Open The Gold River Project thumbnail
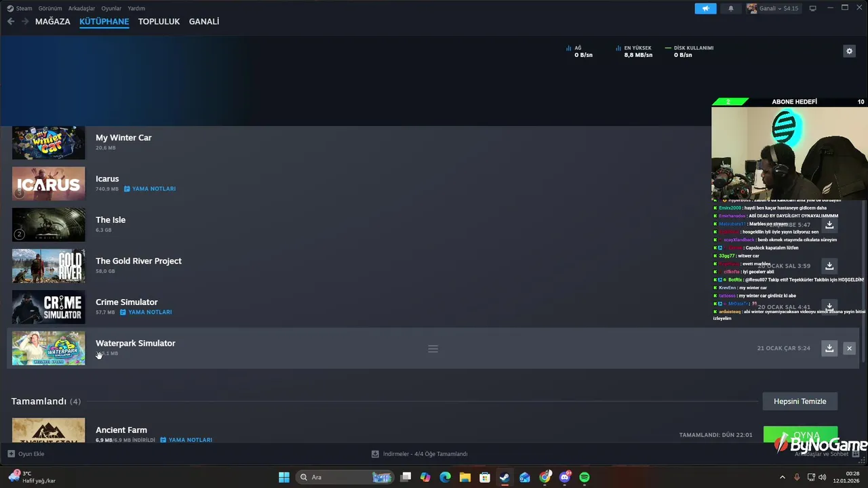Screen dimensions: 868x488 49,266
